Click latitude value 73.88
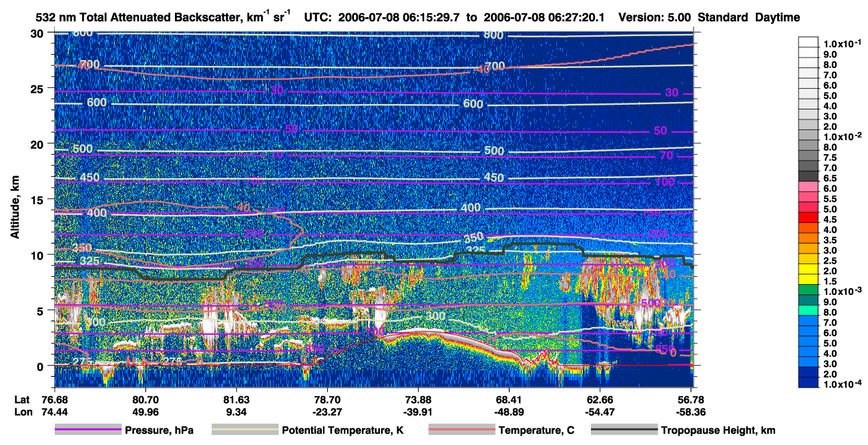 [418, 400]
